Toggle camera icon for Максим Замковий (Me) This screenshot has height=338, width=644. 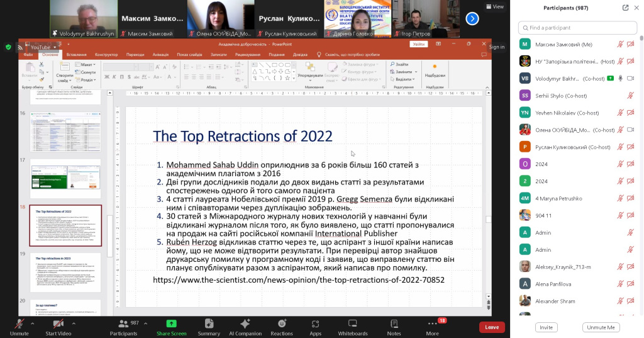click(630, 45)
